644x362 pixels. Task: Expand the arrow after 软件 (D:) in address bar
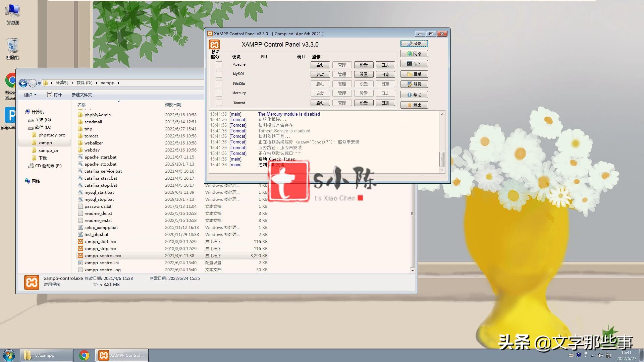coord(97,83)
